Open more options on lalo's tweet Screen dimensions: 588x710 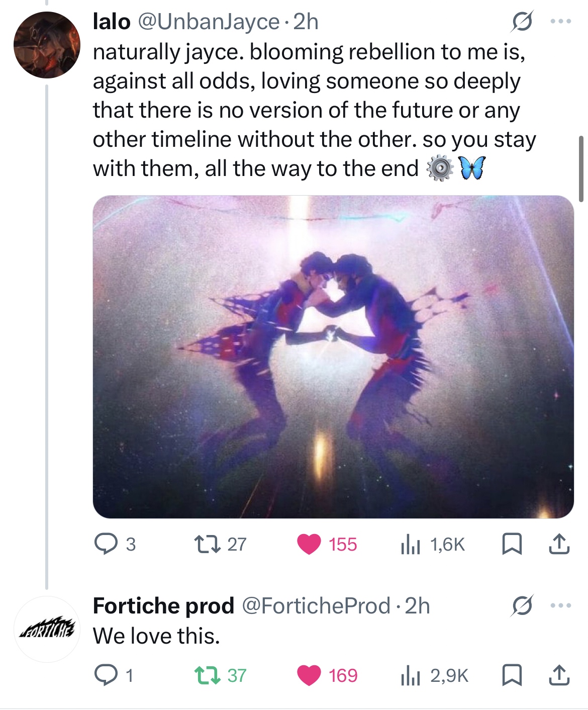(561, 22)
